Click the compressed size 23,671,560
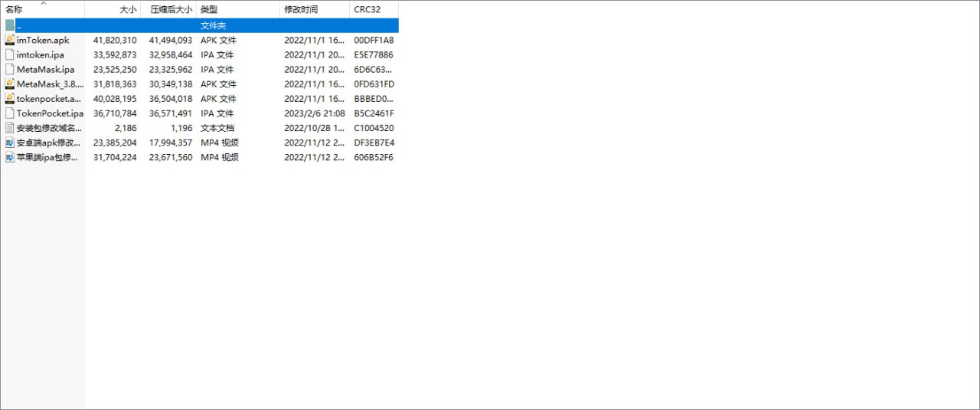 pyautogui.click(x=171, y=157)
